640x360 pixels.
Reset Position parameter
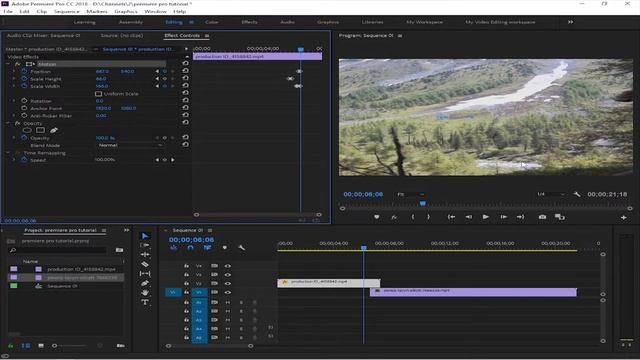(185, 71)
